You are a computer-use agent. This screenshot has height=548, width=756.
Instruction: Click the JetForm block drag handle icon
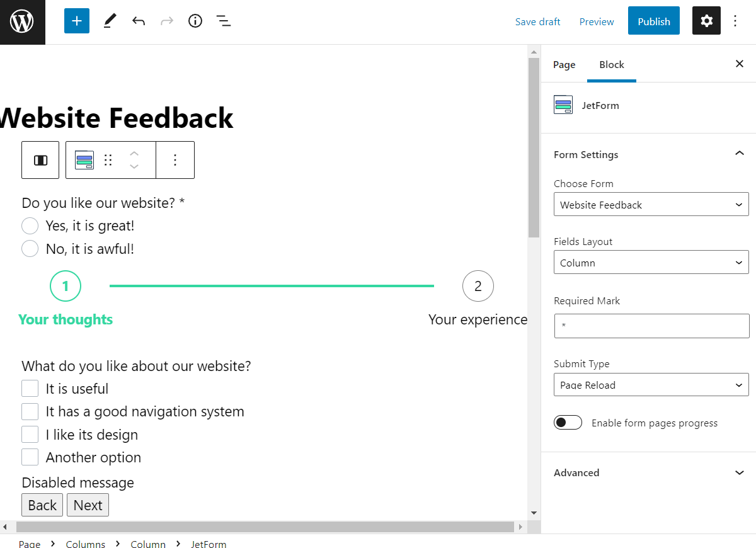[x=108, y=160]
